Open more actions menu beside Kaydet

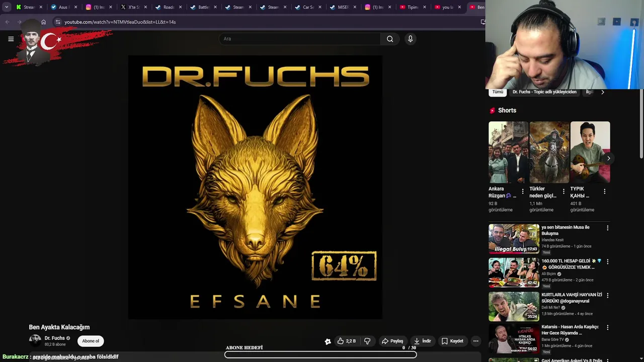pyautogui.click(x=475, y=341)
